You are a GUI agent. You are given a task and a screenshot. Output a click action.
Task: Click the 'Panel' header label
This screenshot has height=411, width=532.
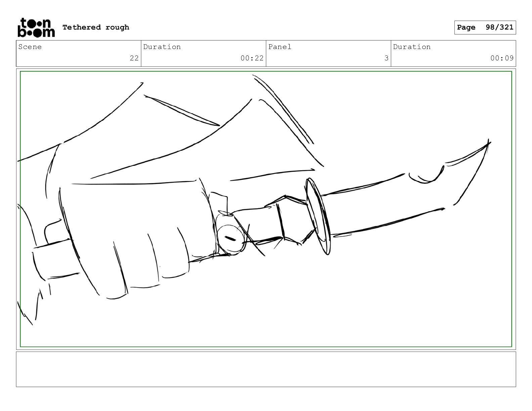coord(280,47)
